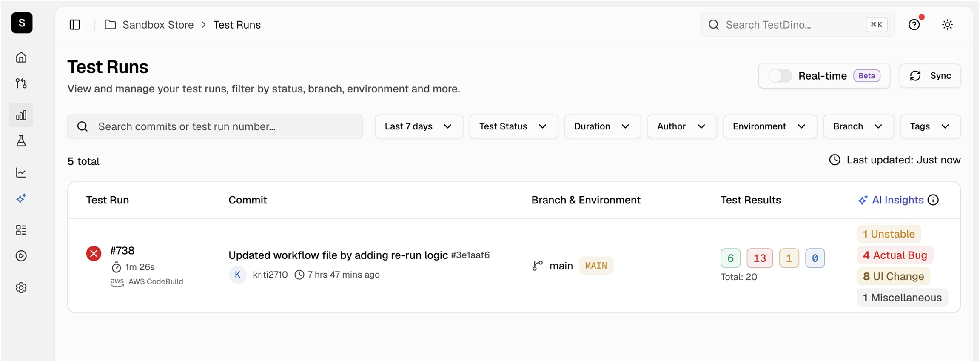Open test run #738
Image resolution: width=980 pixels, height=361 pixels.
[x=122, y=251]
